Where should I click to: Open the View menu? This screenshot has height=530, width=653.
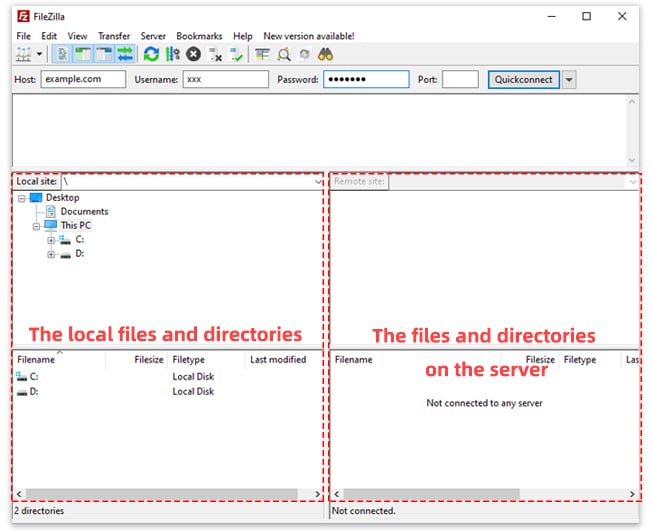77,36
